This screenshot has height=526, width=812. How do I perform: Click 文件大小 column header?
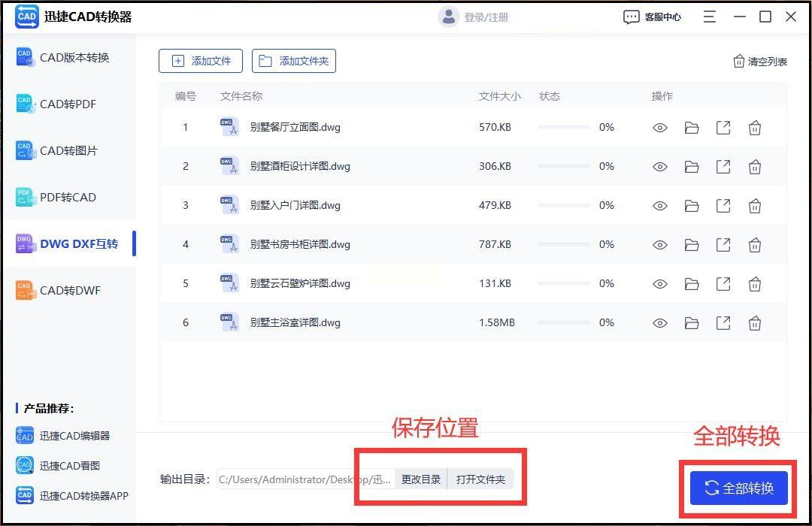(500, 96)
